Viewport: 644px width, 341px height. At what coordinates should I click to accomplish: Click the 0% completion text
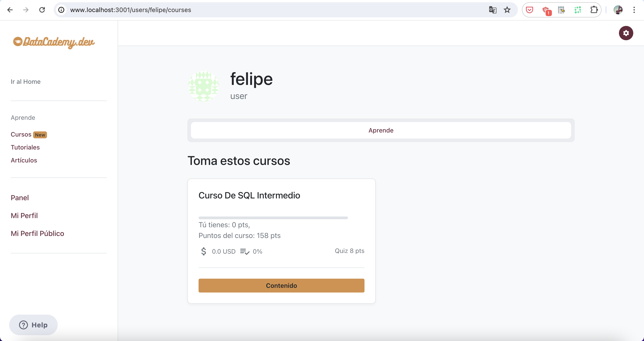[258, 251]
